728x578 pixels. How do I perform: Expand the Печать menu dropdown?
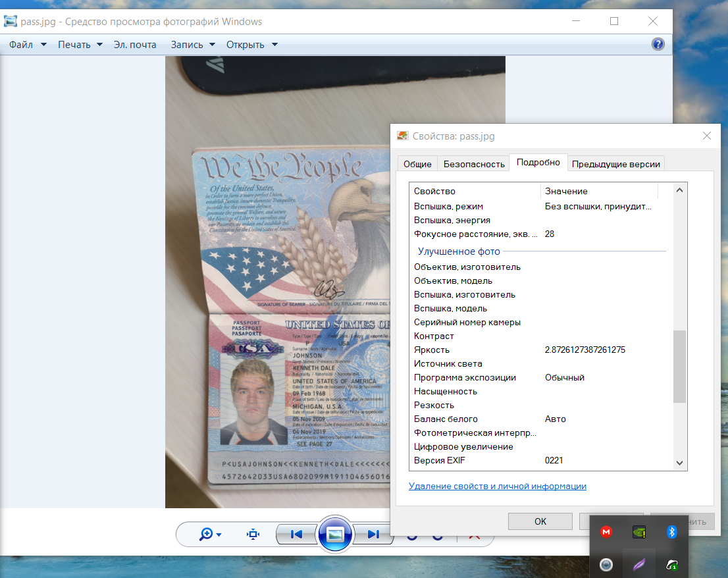[x=80, y=45]
